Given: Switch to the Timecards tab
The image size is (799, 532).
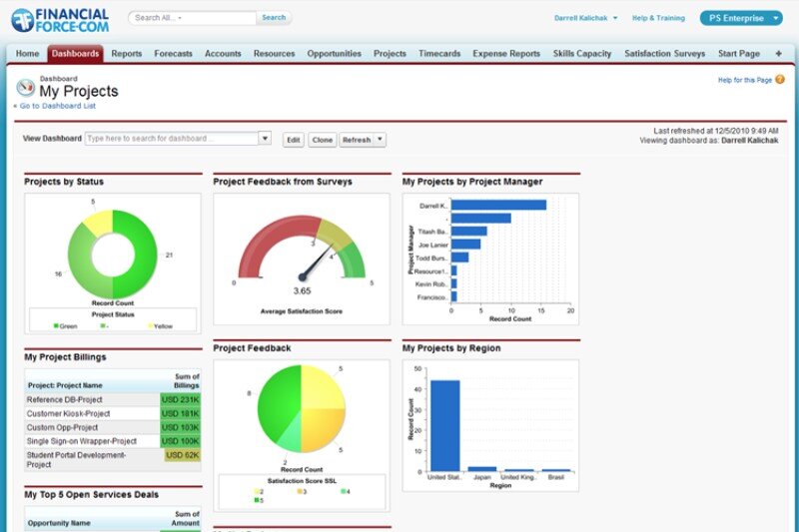Looking at the screenshot, I should [439, 54].
